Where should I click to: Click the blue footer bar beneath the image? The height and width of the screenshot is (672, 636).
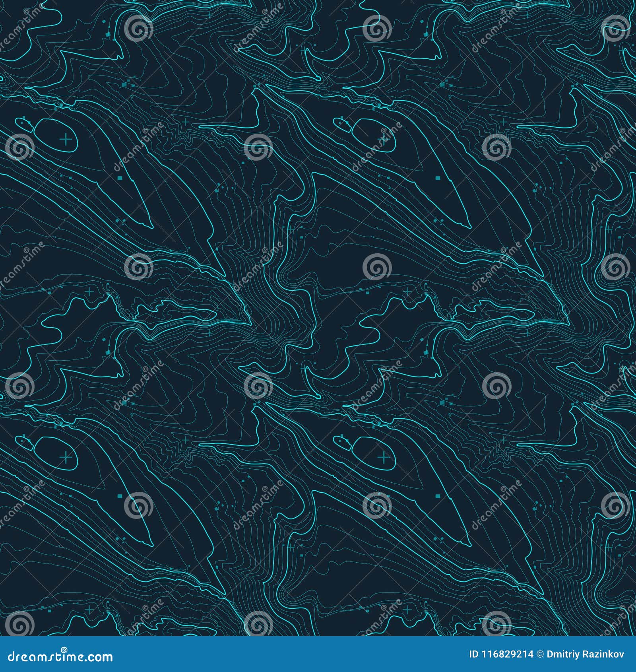pos(318,661)
